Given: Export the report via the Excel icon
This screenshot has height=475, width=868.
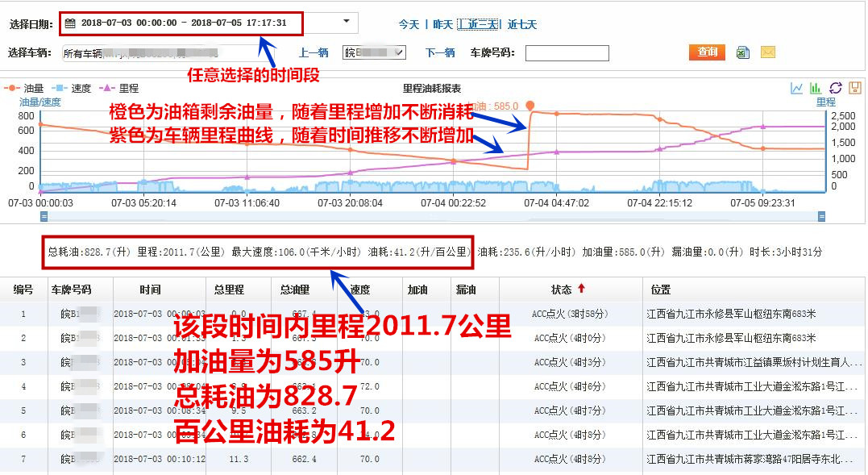Looking at the screenshot, I should [743, 52].
